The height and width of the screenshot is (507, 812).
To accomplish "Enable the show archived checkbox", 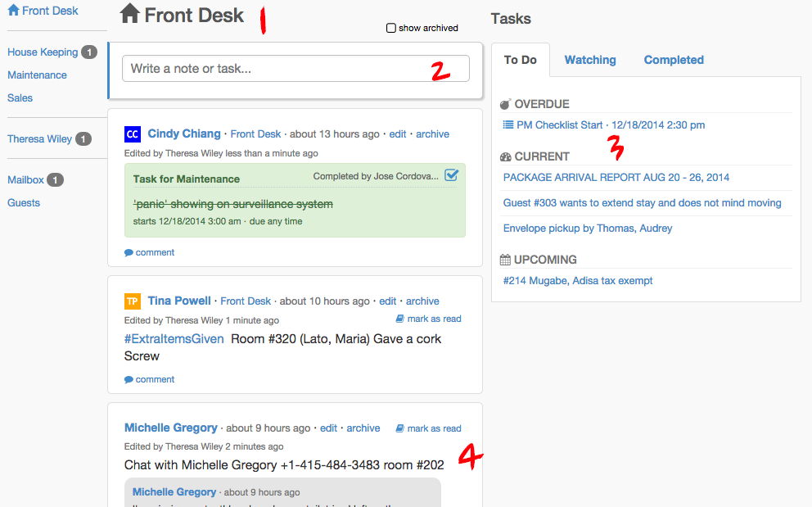I will 391,28.
